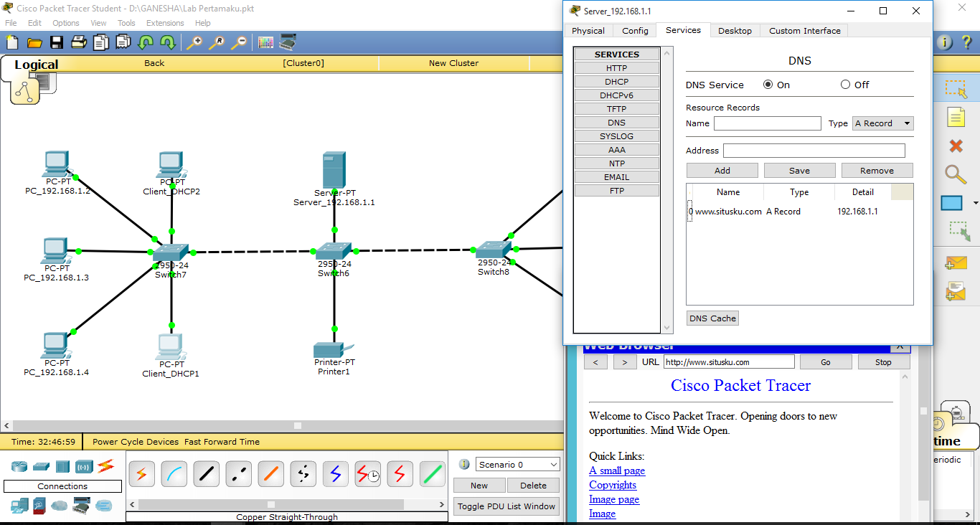Toggle the PDU List Window
This screenshot has width=980, height=525.
pyautogui.click(x=506, y=506)
